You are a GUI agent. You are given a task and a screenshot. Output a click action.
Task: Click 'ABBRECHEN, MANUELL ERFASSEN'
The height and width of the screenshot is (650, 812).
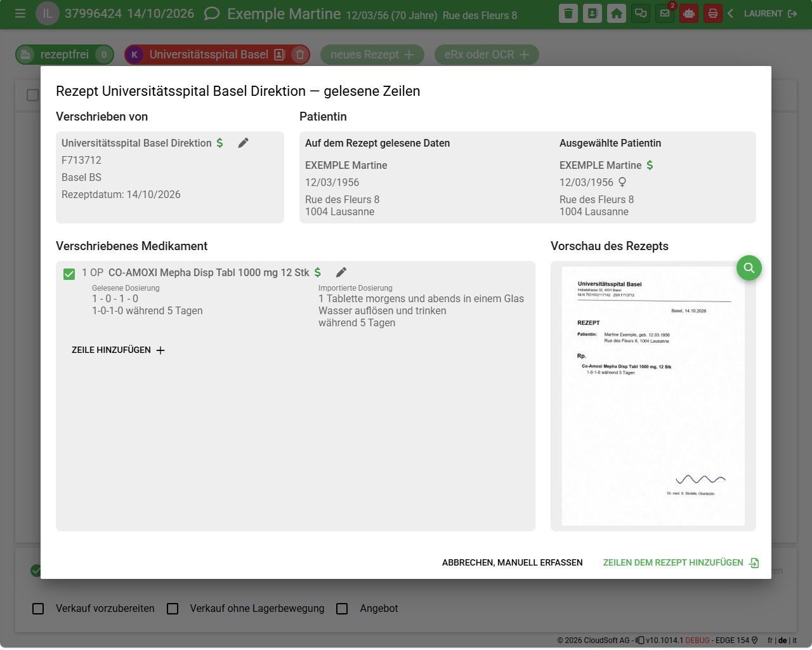click(513, 562)
